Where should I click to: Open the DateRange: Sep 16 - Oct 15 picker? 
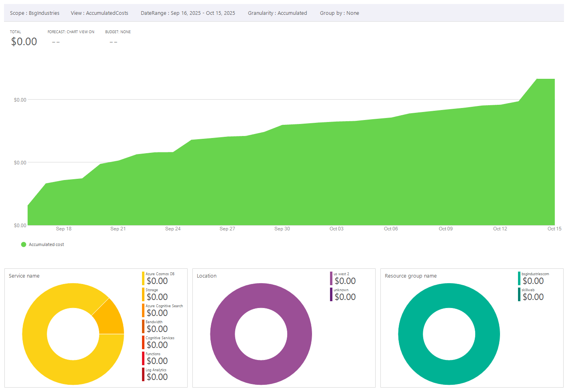(x=188, y=13)
